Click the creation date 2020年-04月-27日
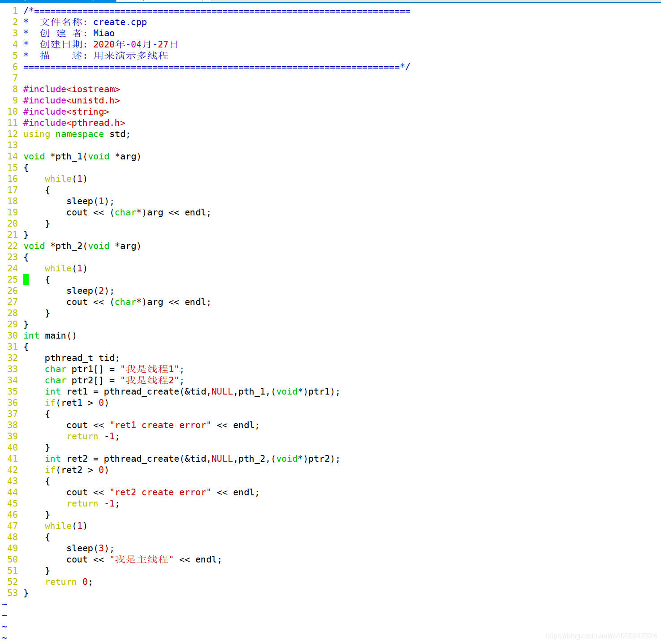The image size is (661, 644). tap(136, 44)
